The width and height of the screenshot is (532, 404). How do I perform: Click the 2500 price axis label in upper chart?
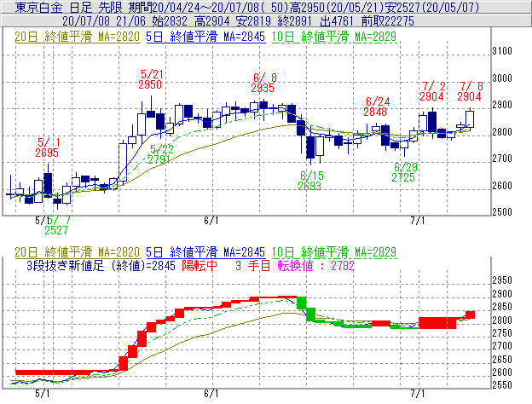click(502, 212)
